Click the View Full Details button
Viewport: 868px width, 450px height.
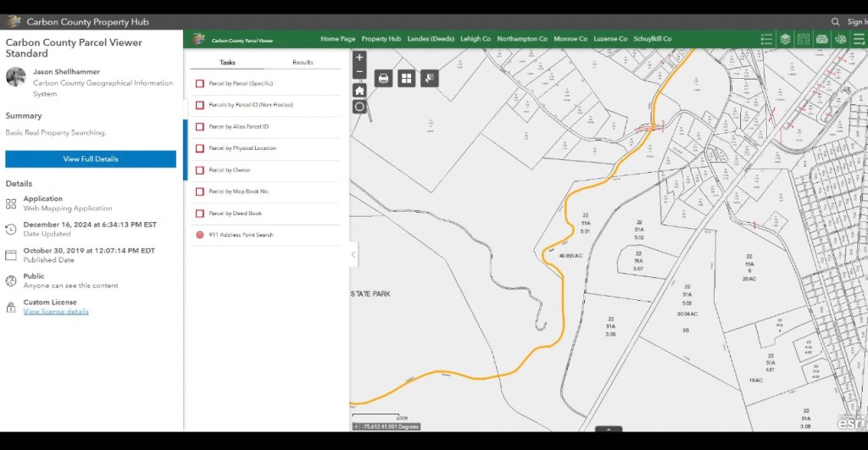pos(91,159)
